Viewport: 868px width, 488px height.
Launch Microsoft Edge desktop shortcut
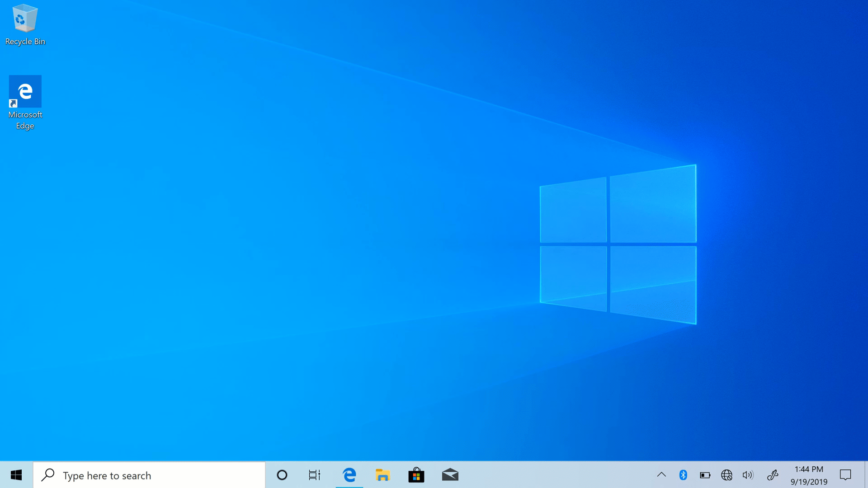pyautogui.click(x=25, y=101)
